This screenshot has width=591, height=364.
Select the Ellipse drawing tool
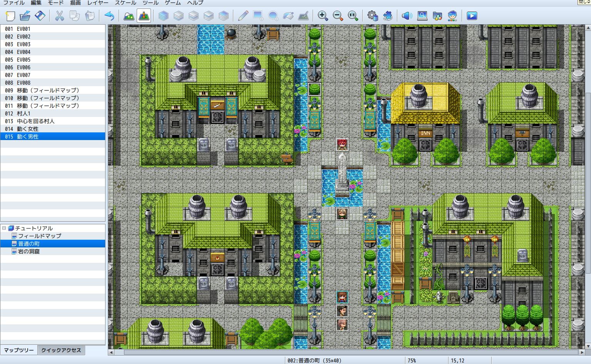(273, 16)
